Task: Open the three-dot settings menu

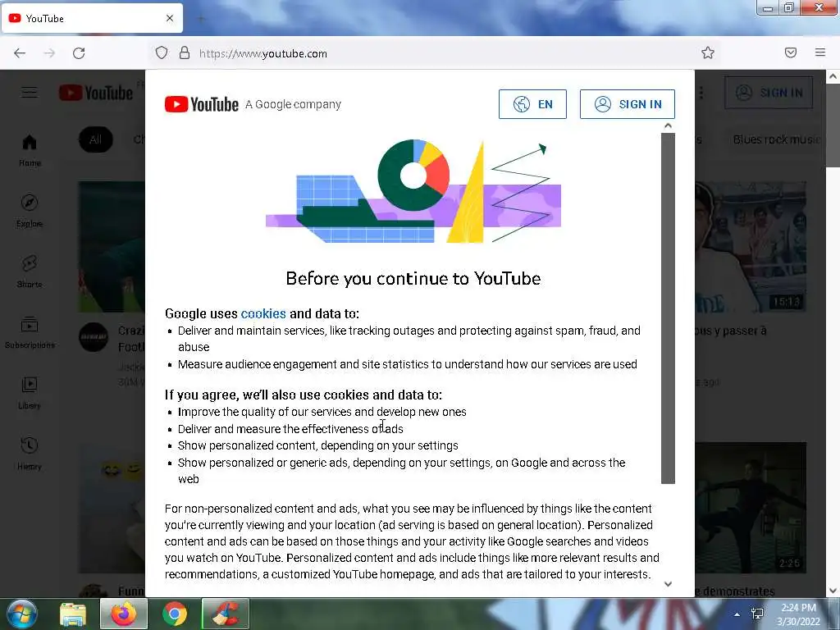Action: point(701,94)
